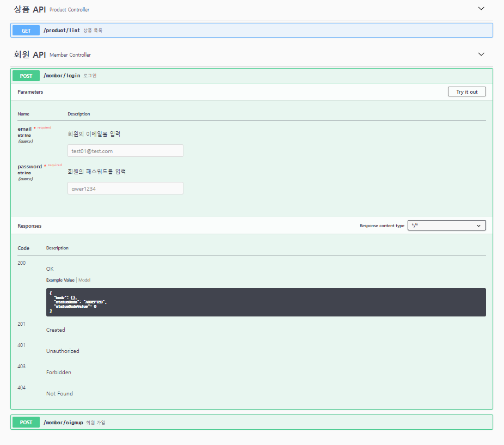
Task: Click the POST badge for /member/login
Action: click(x=26, y=76)
